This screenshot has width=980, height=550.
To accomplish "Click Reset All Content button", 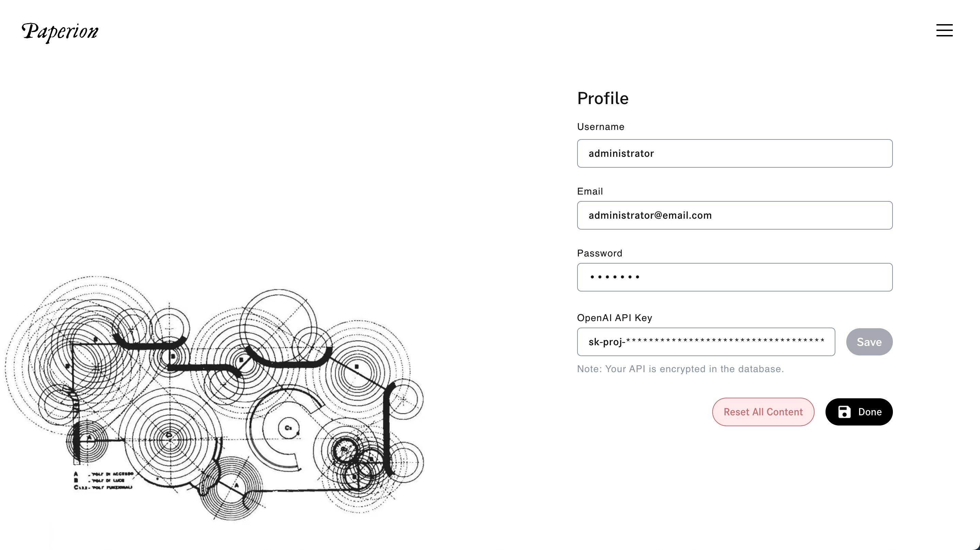I will click(763, 412).
